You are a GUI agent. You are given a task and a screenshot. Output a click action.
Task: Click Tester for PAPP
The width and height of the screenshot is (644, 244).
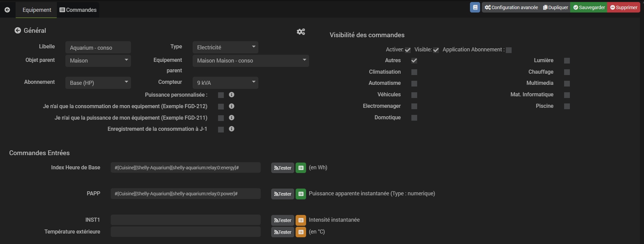pyautogui.click(x=283, y=194)
